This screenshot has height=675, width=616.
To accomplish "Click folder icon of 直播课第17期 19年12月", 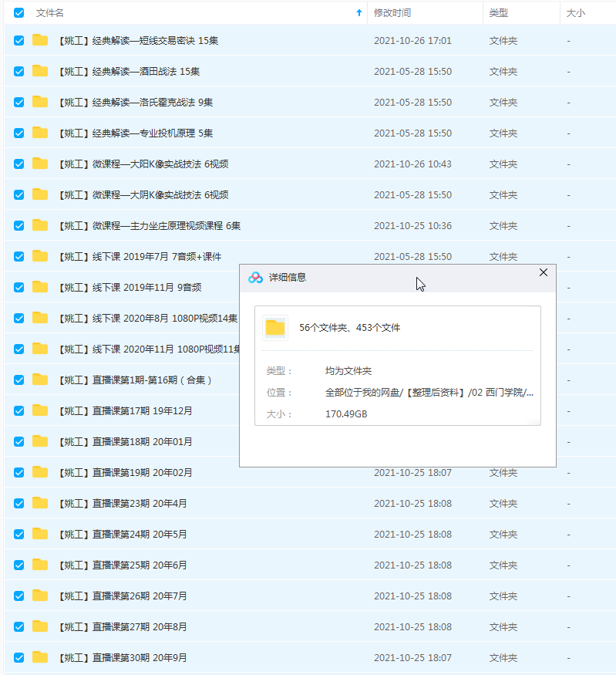I will click(x=40, y=410).
